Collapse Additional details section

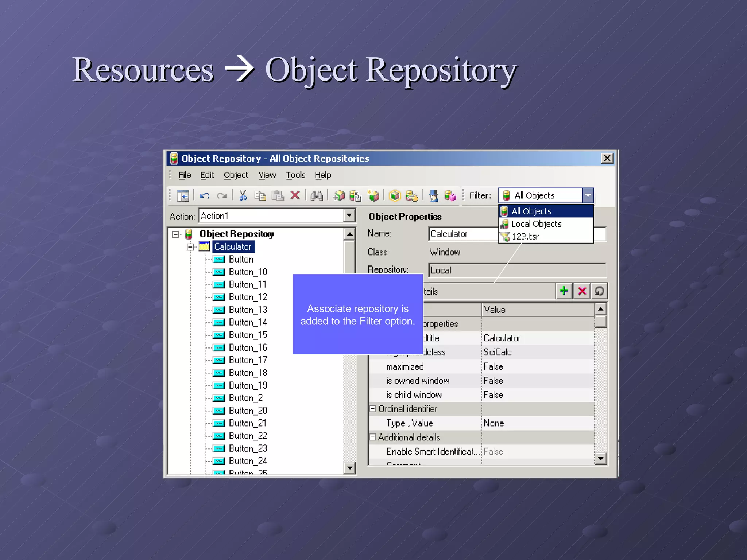click(x=372, y=437)
